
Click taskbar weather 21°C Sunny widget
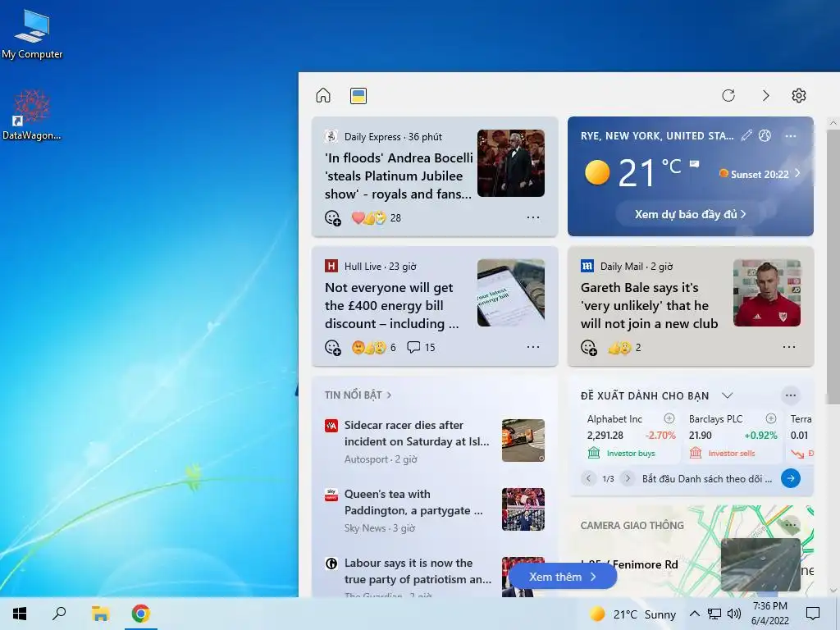(x=632, y=614)
